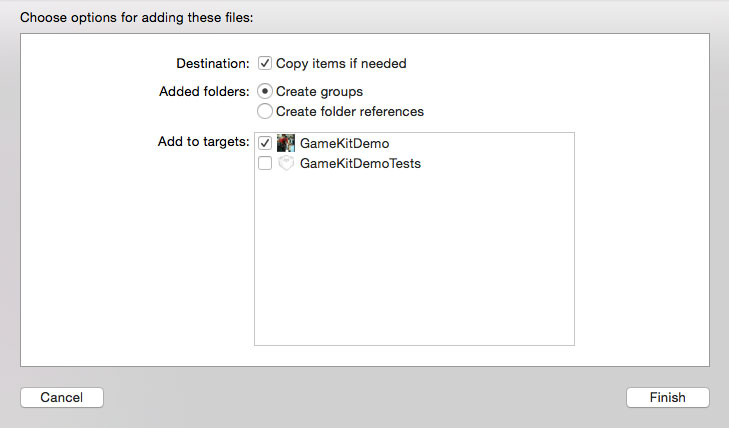Confirm with the Finish button
The image size is (729, 428).
[667, 397]
